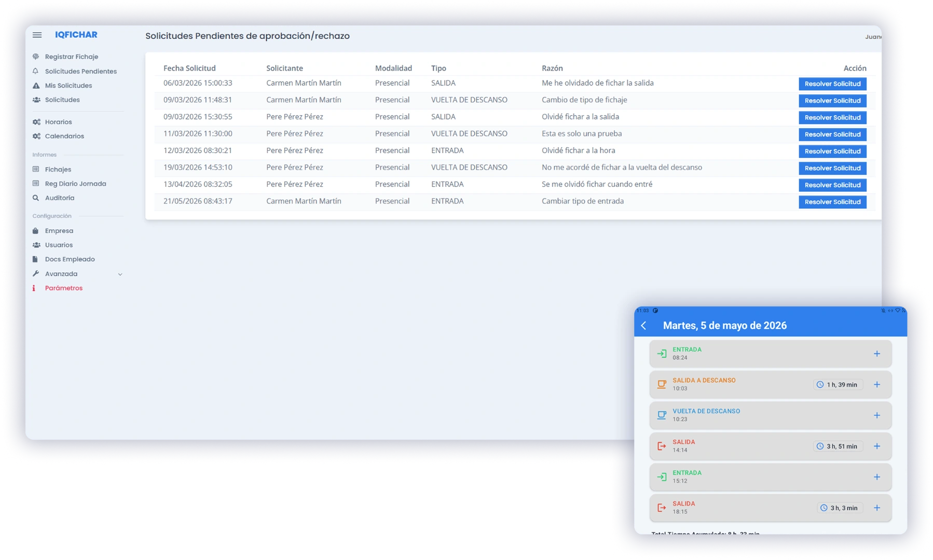Screen dimensions: 933x560
Task: Open the hamburger menu beside IQFICHAR
Action: [x=37, y=35]
